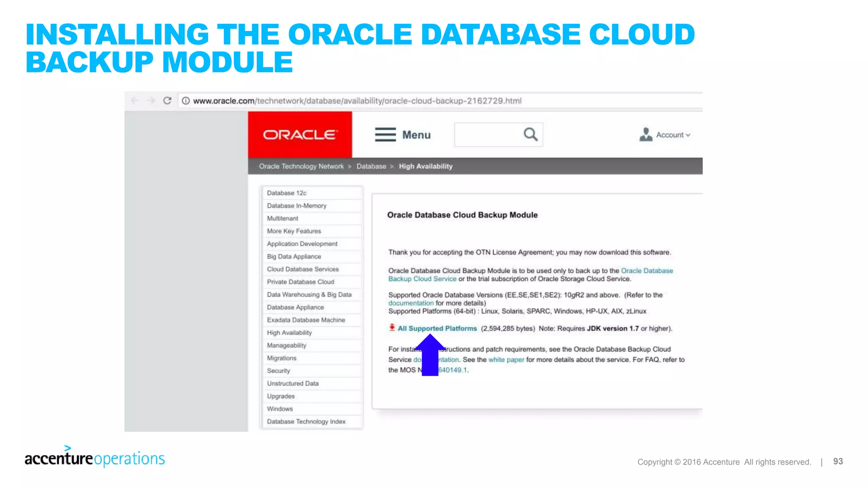This screenshot has height=488, width=868.
Task: Open Big Data Appliance sidebar item
Action: (312, 257)
